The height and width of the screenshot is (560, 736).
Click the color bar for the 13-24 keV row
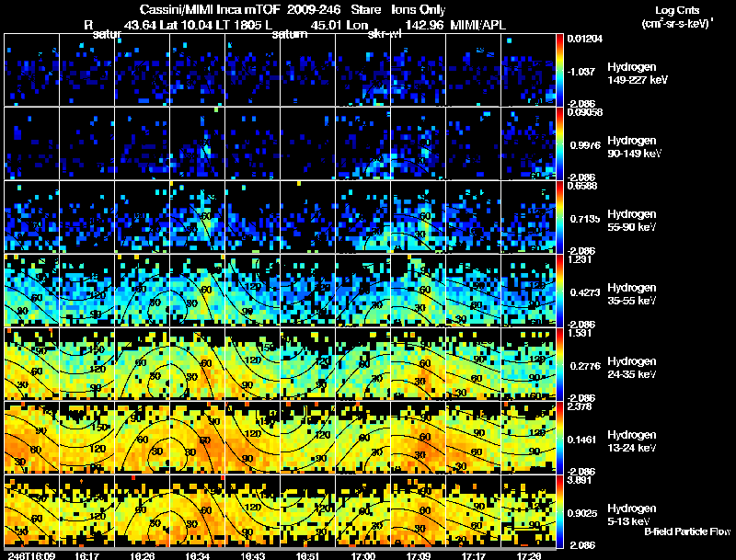click(x=559, y=438)
